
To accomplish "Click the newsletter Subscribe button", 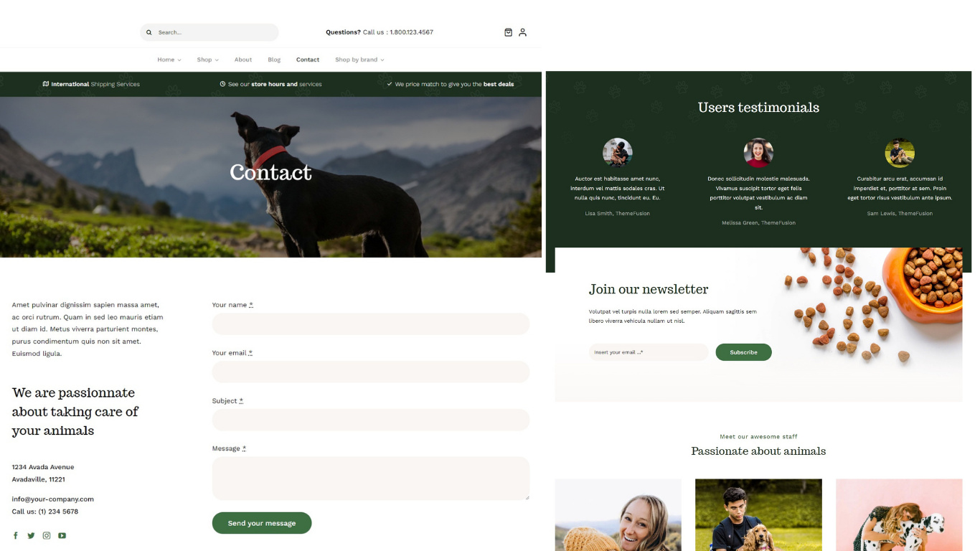I will 743,352.
